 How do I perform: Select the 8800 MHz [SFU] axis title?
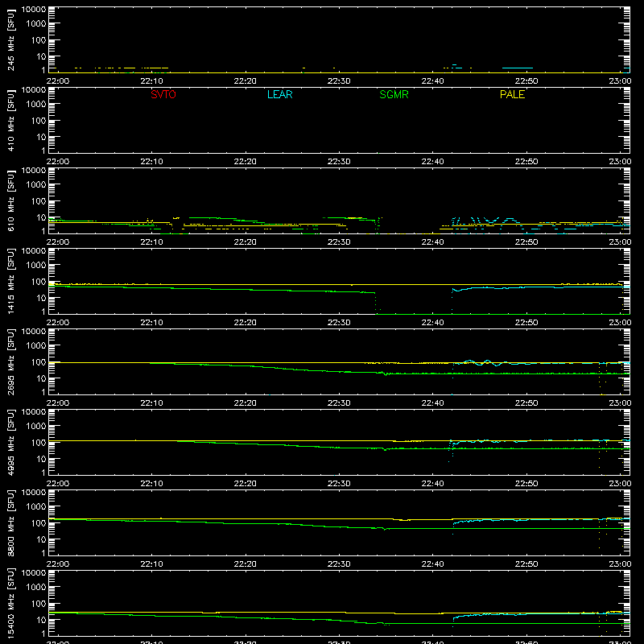[10, 522]
